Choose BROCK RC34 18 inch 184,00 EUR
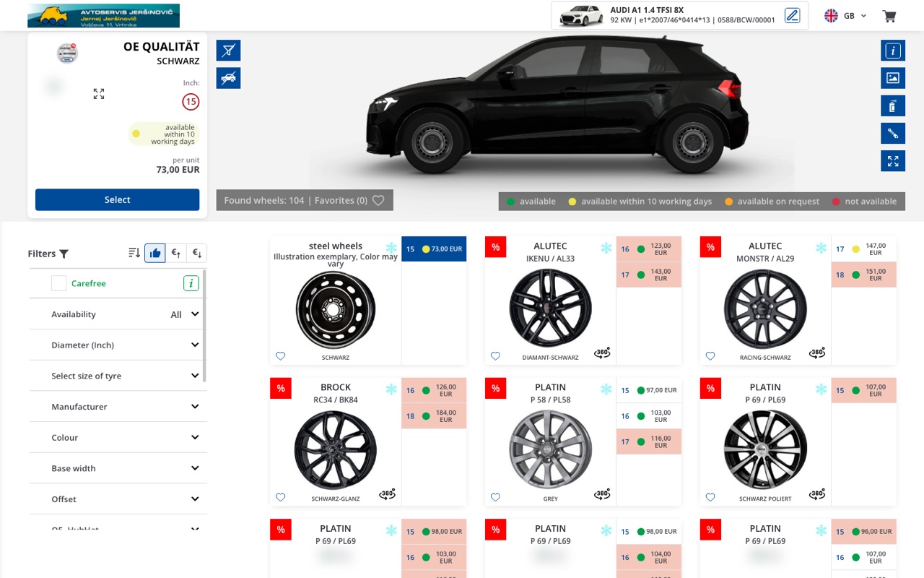 (434, 416)
